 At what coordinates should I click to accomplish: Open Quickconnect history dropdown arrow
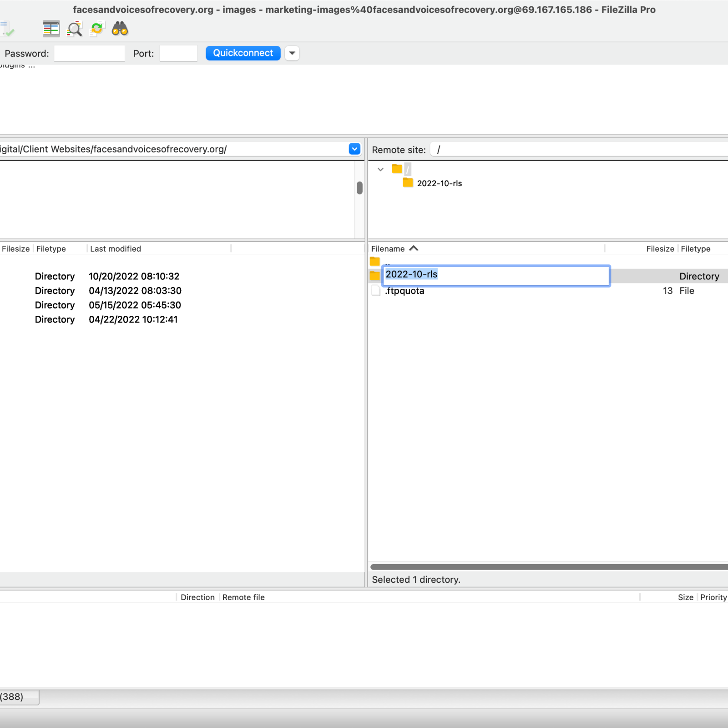pos(292,53)
